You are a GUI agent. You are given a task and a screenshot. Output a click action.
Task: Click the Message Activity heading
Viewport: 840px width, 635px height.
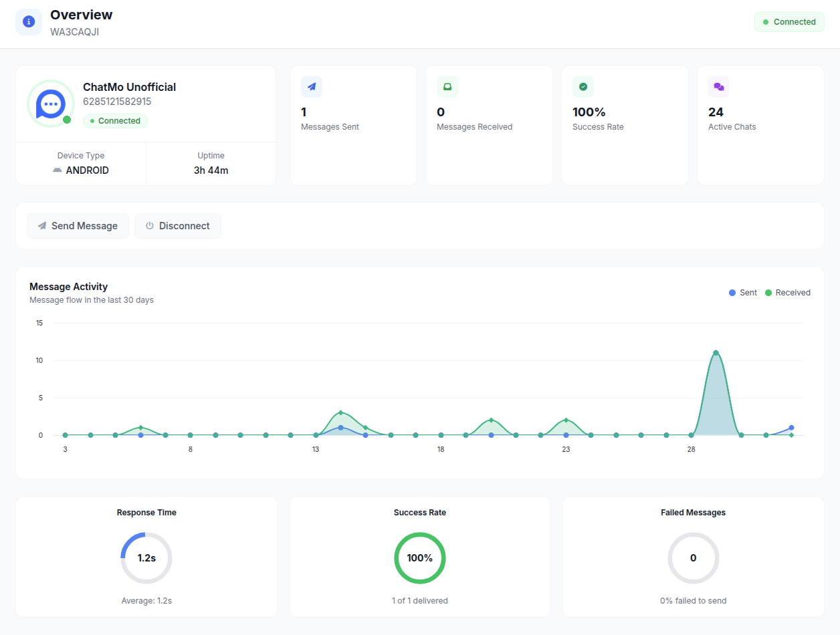coord(69,287)
